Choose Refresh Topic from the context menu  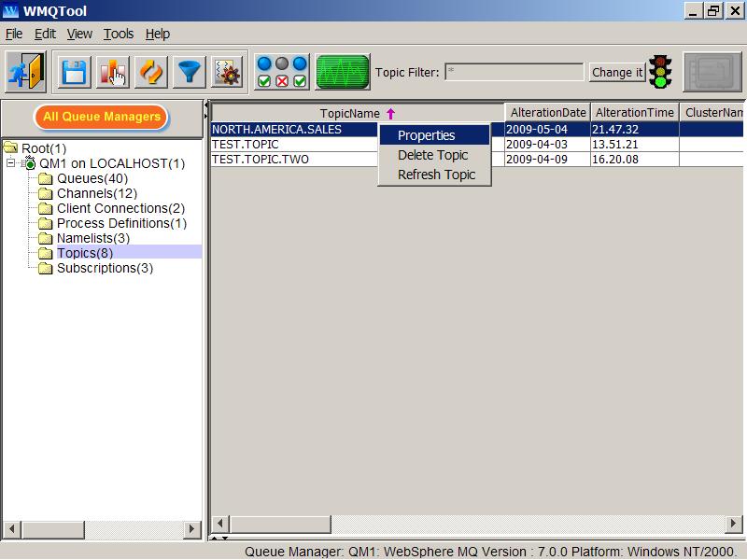(434, 175)
